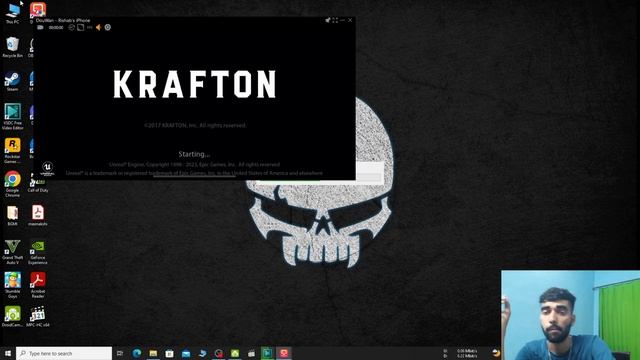The image size is (640, 360).
Task: Open the Acrobat Reader desktop shortcut
Action: (38, 285)
